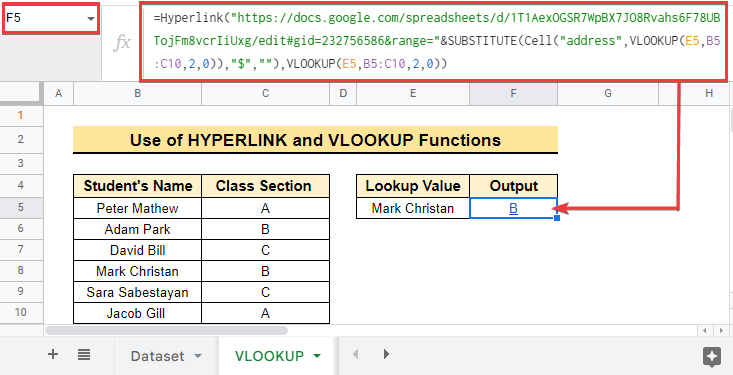Viewport: 733px width, 375px height.
Task: Select row 10 header
Action: [22, 313]
